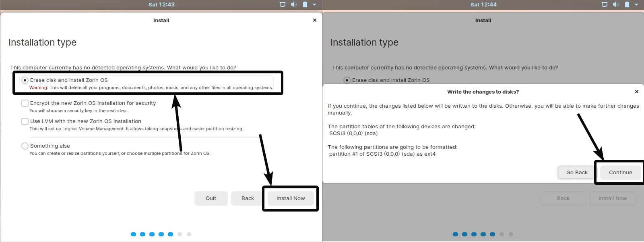Choose the Something else radio option
This screenshot has width=644, height=242.
pyautogui.click(x=25, y=146)
